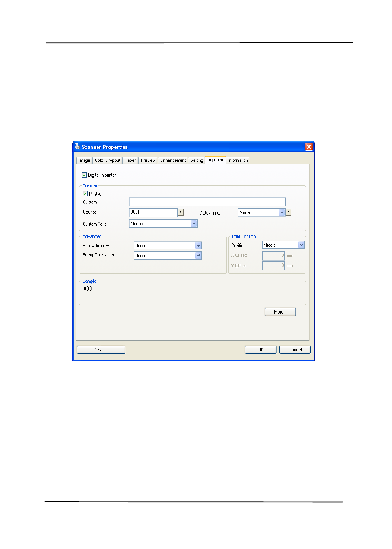Close the Scanner Properties dialog
Image resolution: width=392 pixels, height=549 pixels.
[x=309, y=147]
